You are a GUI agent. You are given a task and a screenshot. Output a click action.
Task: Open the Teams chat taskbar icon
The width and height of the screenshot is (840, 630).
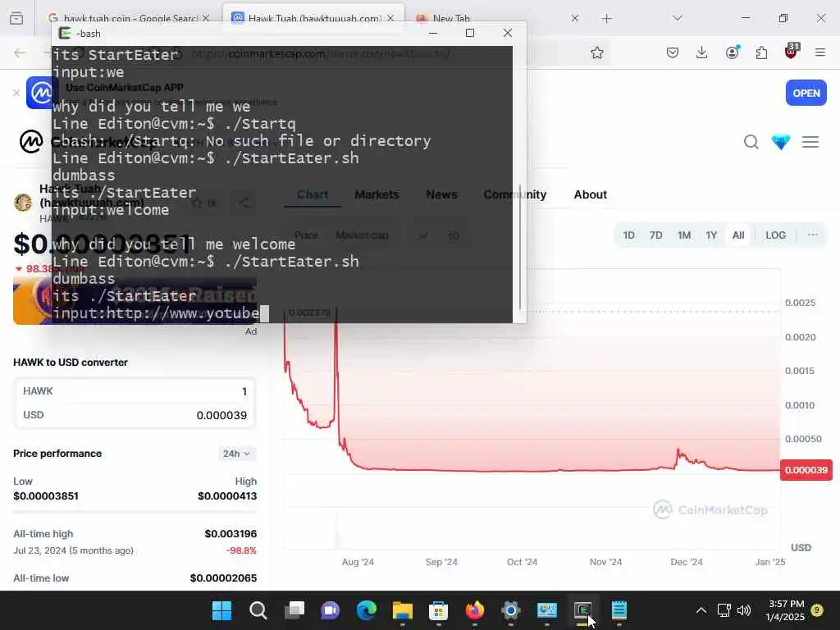pos(330,610)
